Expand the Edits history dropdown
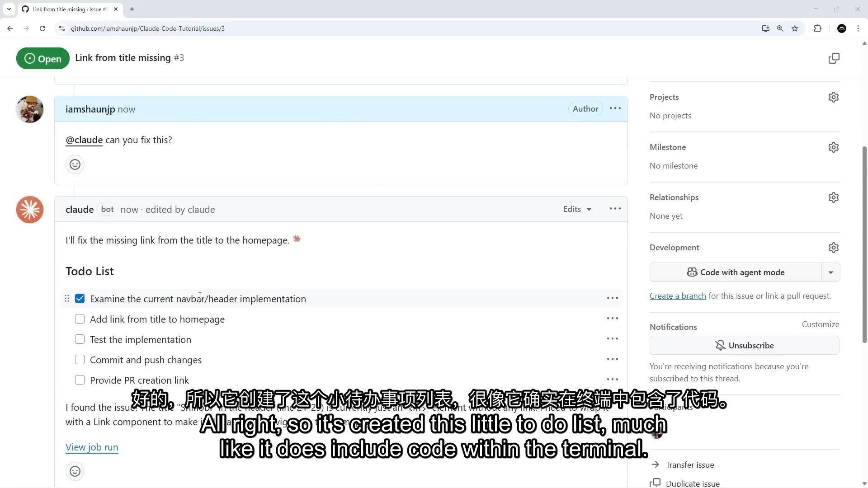 click(577, 209)
